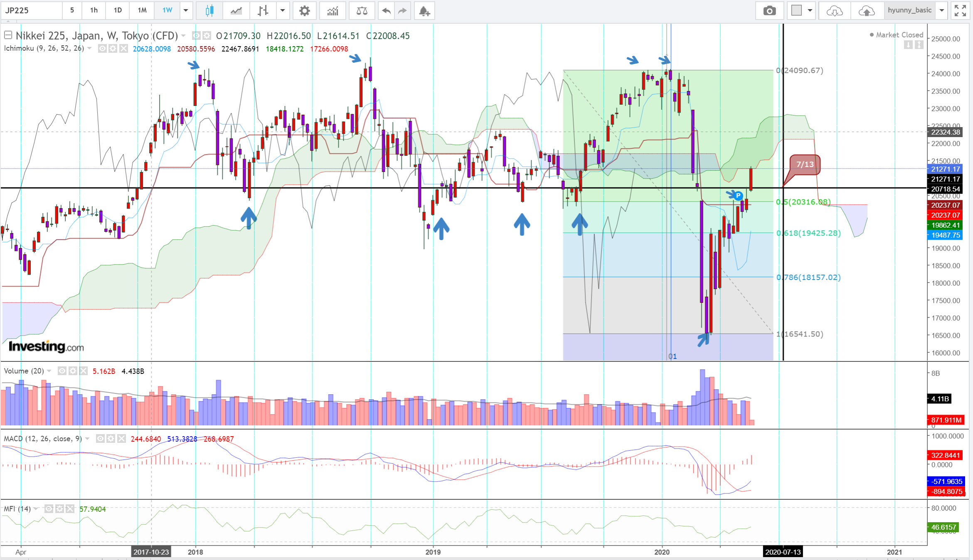Switch to the area chart style

click(236, 11)
